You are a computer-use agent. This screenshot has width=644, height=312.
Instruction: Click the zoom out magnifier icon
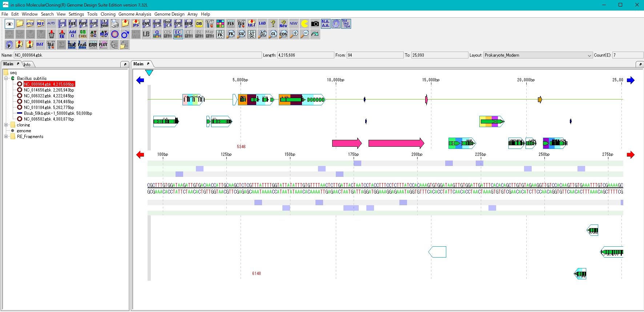pos(305,35)
